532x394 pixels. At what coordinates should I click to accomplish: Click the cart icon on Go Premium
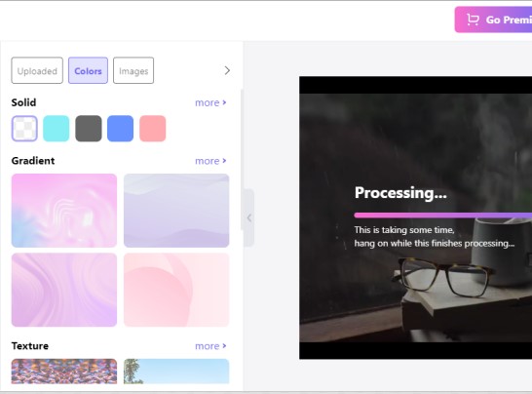[473, 20]
